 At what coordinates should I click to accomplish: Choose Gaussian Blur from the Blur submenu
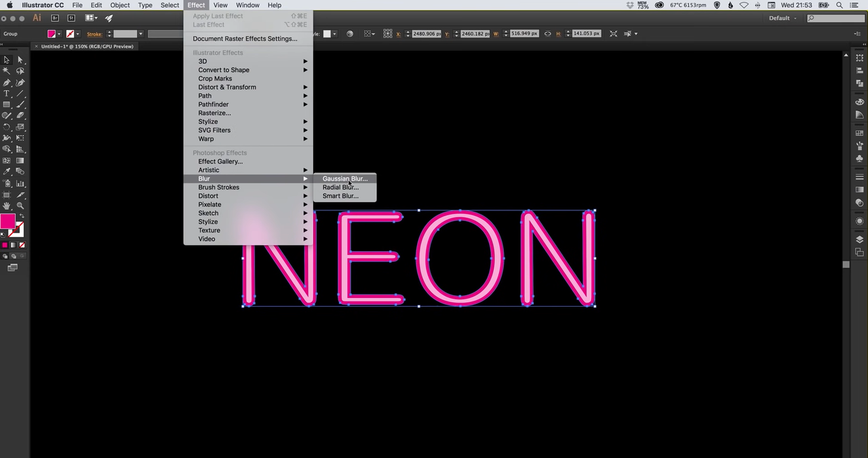click(x=344, y=178)
